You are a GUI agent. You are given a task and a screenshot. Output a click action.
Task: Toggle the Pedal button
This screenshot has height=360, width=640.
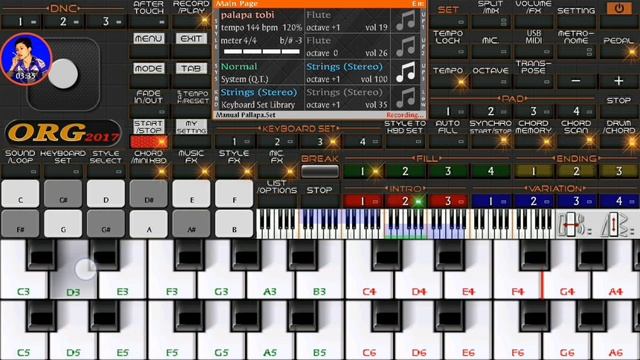618,51
